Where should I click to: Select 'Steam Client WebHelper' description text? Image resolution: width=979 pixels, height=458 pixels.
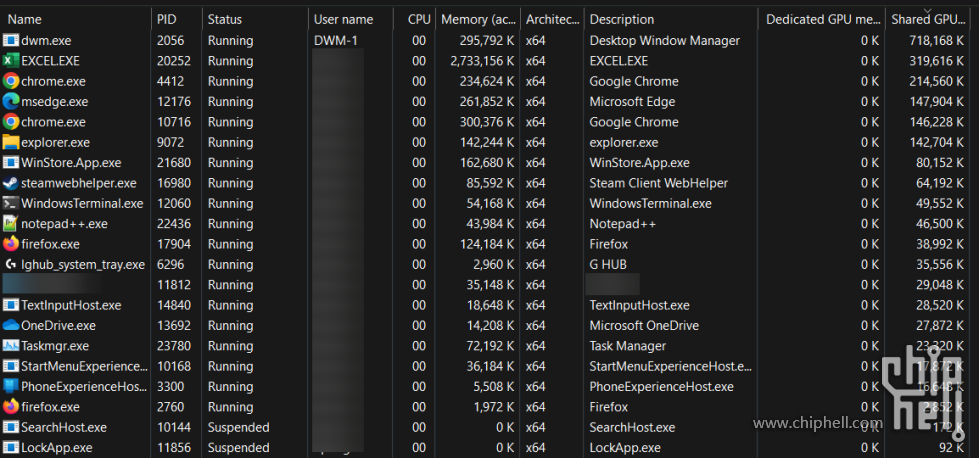pyautogui.click(x=659, y=183)
